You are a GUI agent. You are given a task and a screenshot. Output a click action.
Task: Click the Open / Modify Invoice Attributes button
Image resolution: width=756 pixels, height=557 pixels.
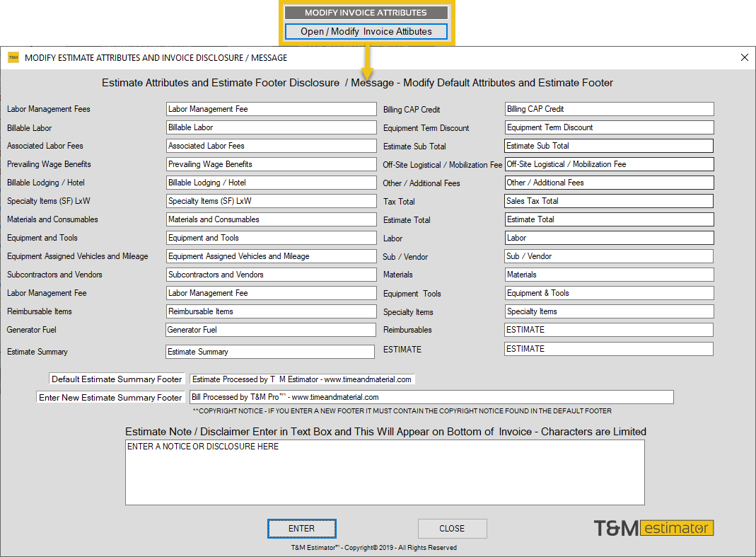tap(366, 31)
